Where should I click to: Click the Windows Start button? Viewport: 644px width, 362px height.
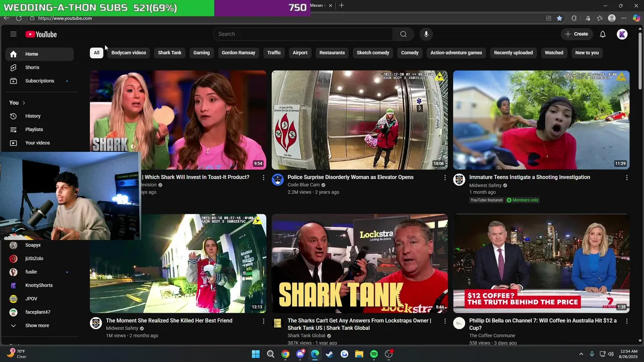click(x=256, y=354)
